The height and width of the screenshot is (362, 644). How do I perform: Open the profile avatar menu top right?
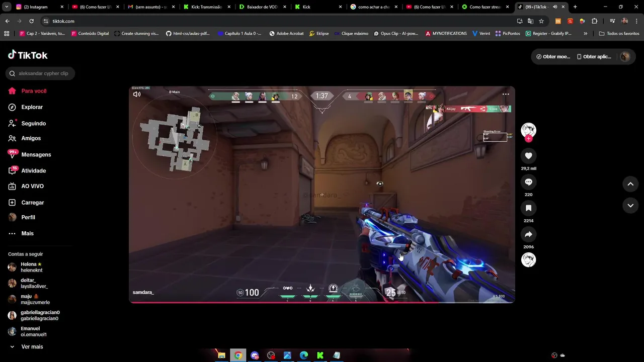point(625,57)
